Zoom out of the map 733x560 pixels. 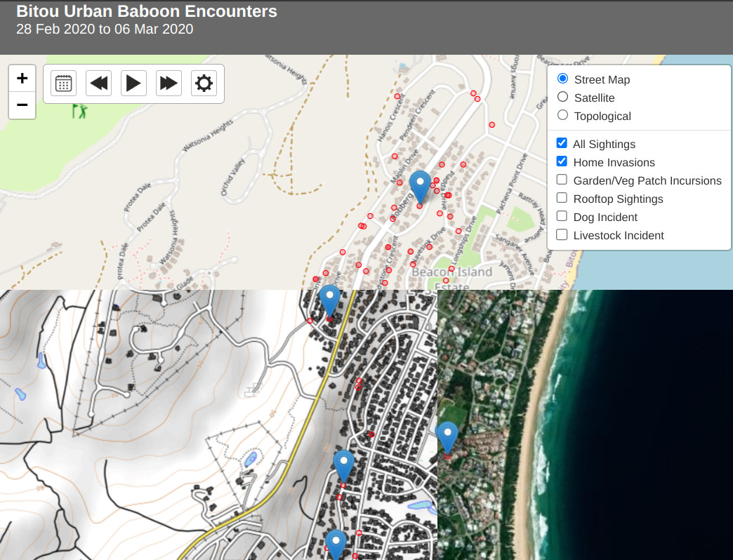pos(22,105)
